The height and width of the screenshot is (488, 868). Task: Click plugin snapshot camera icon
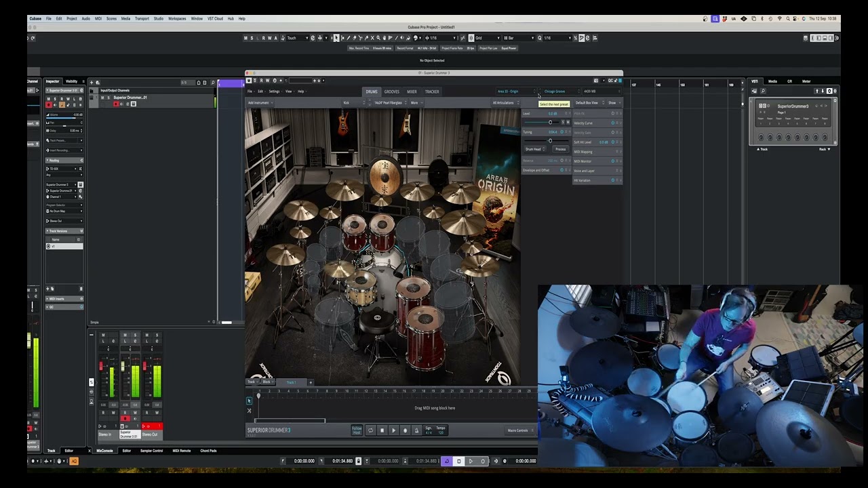[x=596, y=81]
